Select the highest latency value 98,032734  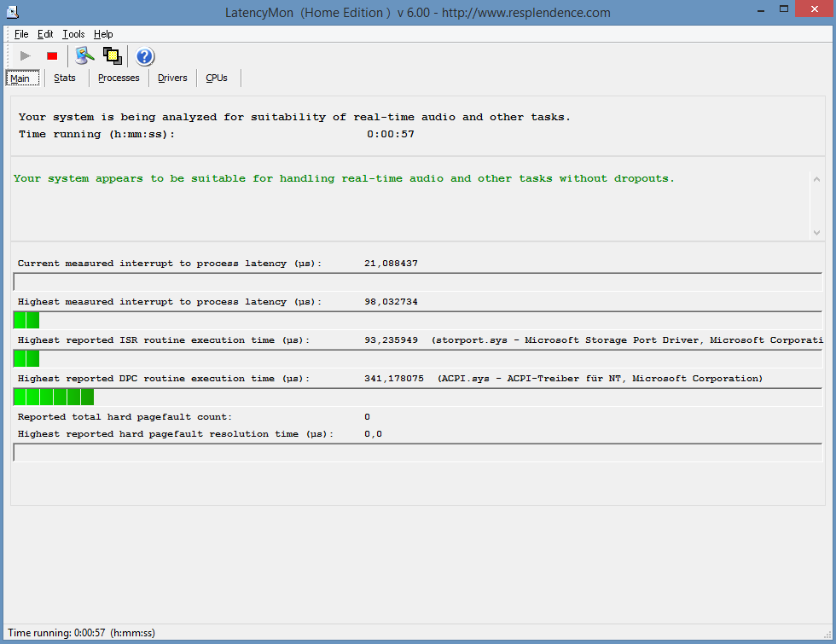[x=391, y=302]
